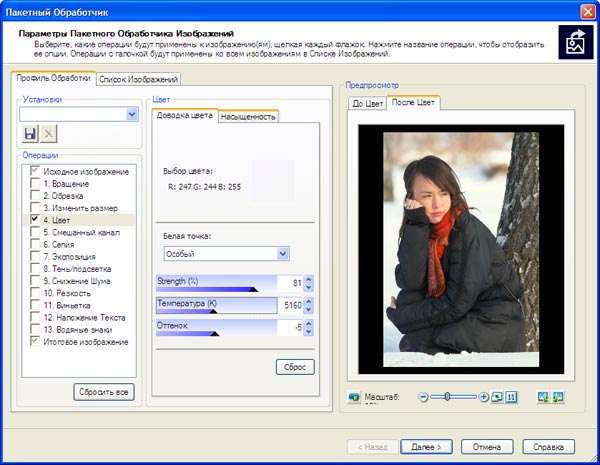Click the Strength value field 81
Viewport: 600px width, 465px height.
click(x=291, y=283)
